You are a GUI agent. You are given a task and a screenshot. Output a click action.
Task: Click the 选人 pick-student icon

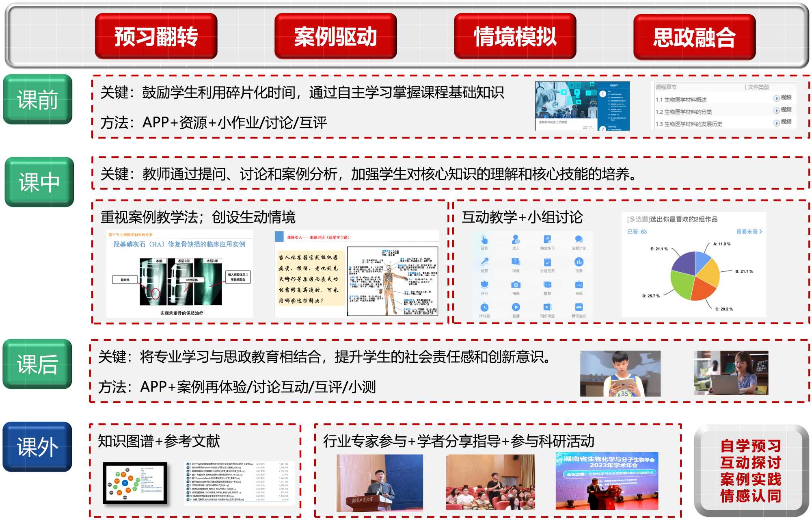[x=516, y=239]
